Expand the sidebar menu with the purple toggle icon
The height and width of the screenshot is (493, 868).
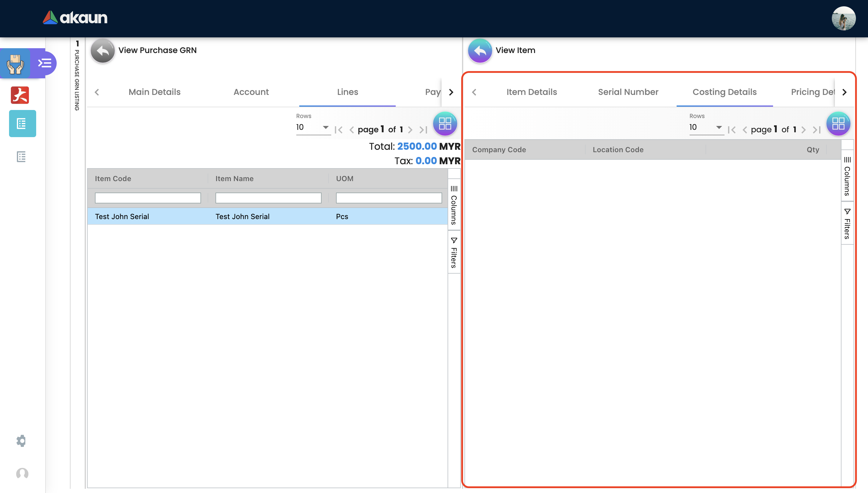click(x=45, y=63)
